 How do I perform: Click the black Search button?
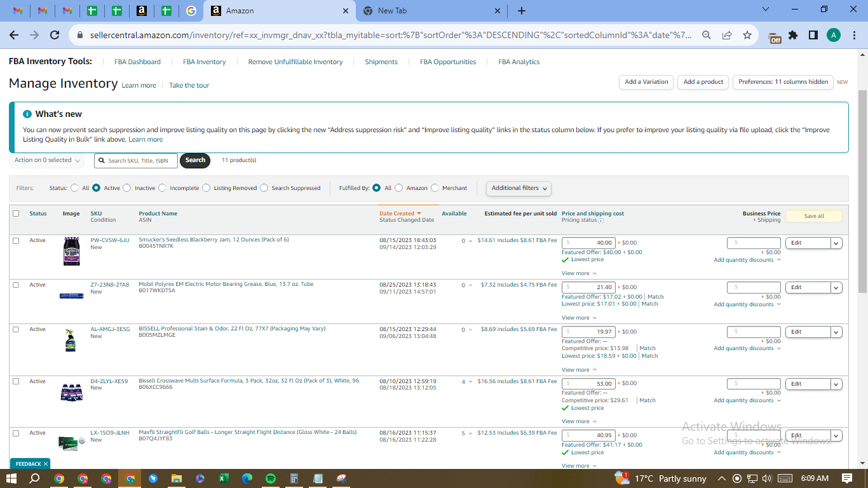tap(195, 160)
